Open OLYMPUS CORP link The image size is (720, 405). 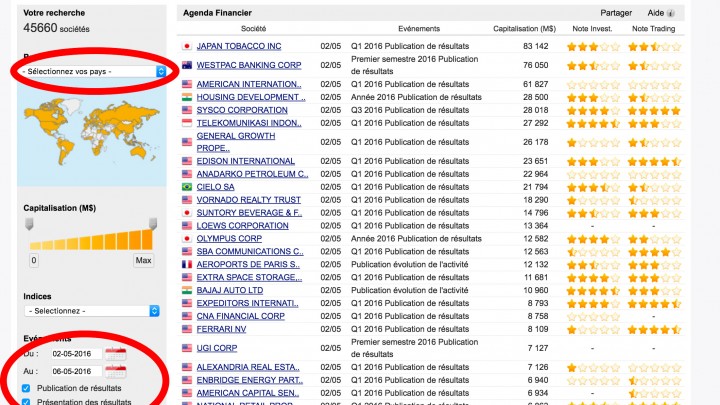pos(229,238)
